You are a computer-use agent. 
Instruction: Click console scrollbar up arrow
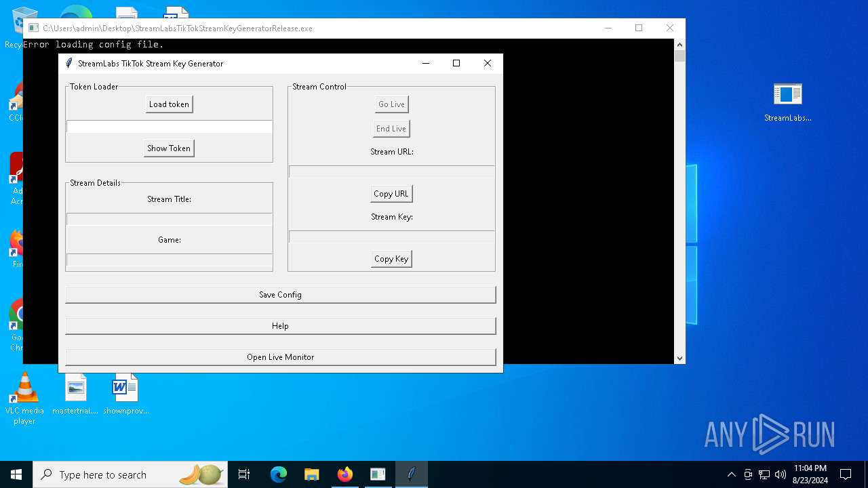pos(679,45)
